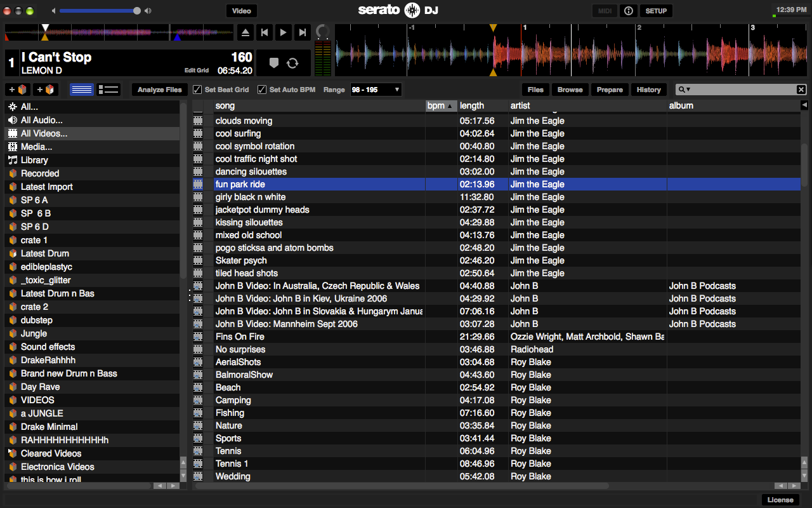Click the Latest Import crate icon

coord(13,187)
